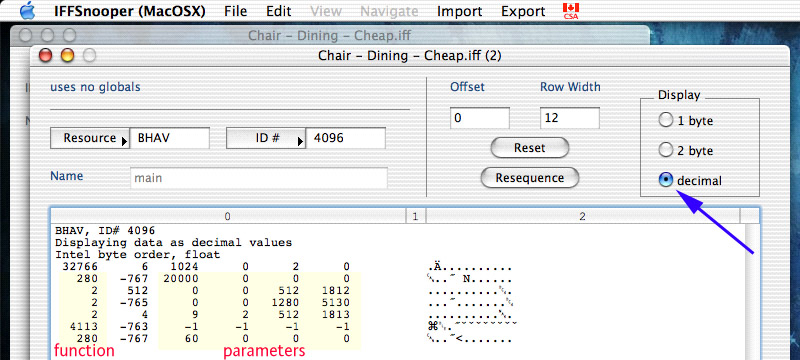Screen dimensions: 800x360
Task: Click the background Chair - Dining - Cheap.iff window title
Action: pyautogui.click(x=329, y=36)
